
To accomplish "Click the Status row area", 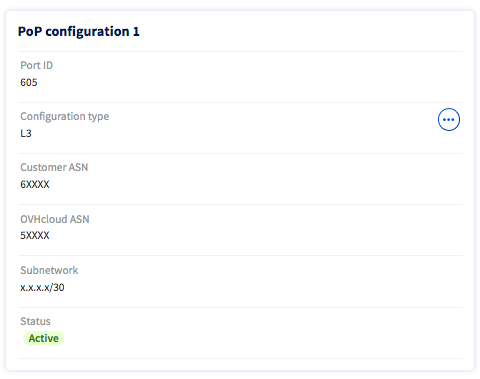I will tap(240, 333).
